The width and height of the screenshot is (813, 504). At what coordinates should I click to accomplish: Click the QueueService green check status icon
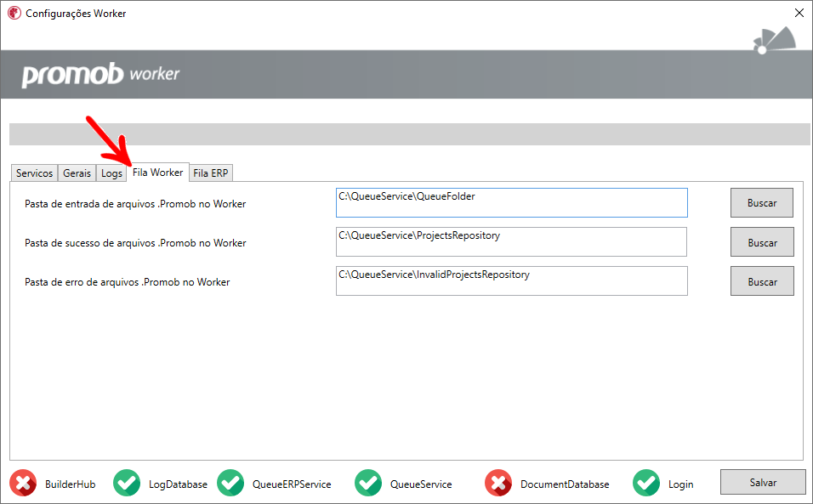(x=368, y=483)
